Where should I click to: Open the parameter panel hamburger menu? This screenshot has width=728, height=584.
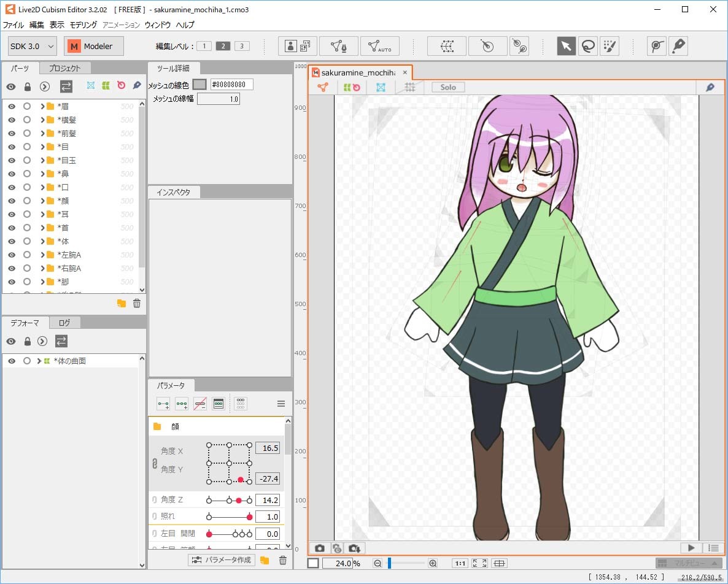(281, 404)
